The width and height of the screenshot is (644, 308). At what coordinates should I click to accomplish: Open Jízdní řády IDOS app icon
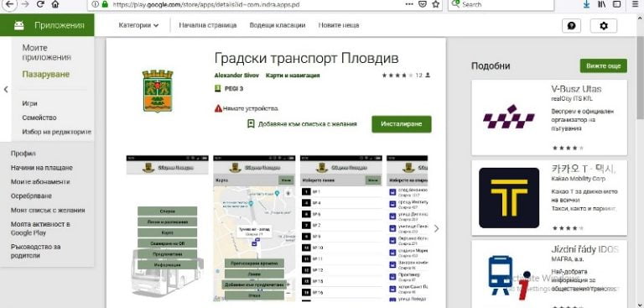[x=509, y=278]
